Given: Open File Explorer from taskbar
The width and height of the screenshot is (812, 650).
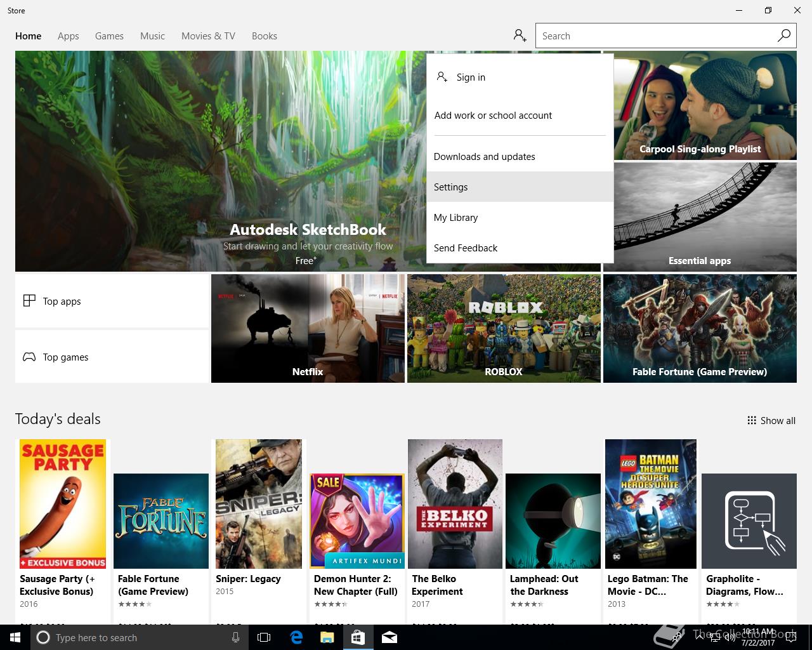Looking at the screenshot, I should tap(327, 637).
